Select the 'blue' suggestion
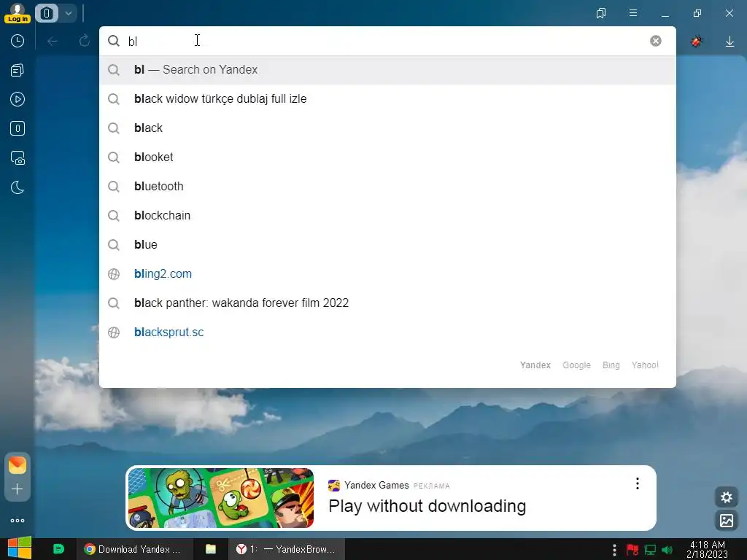Viewport: 747px width, 560px height. click(387, 245)
